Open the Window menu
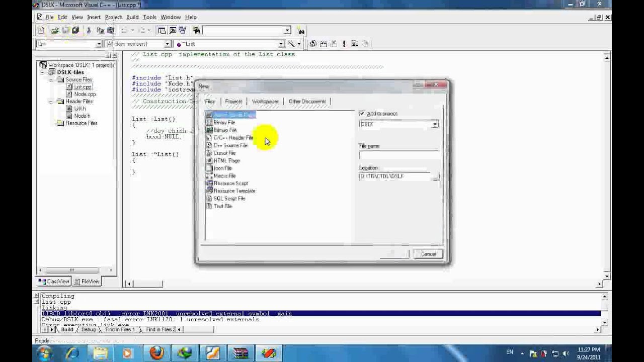The image size is (644, 362). (171, 17)
